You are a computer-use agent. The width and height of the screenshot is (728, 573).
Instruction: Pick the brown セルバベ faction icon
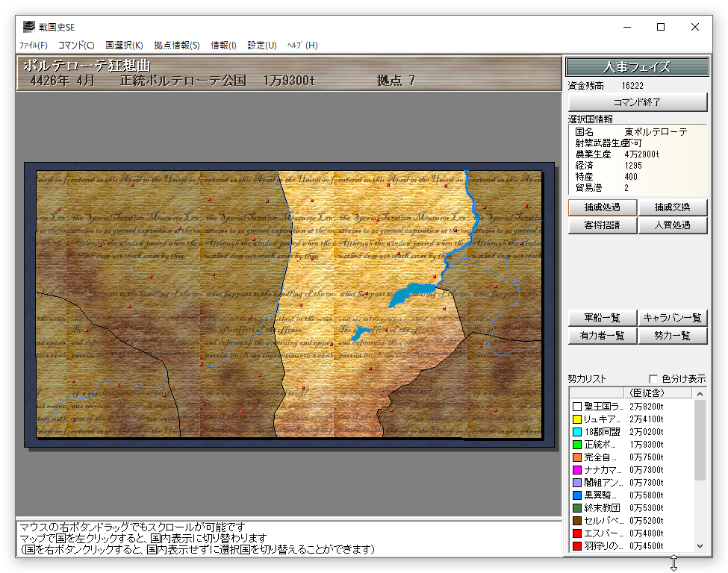(x=576, y=521)
